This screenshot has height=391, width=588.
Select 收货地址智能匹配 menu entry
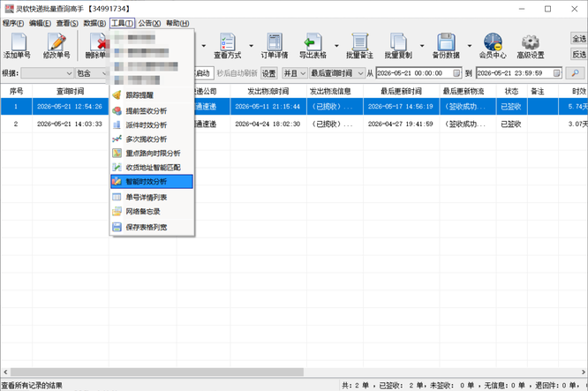tap(152, 168)
